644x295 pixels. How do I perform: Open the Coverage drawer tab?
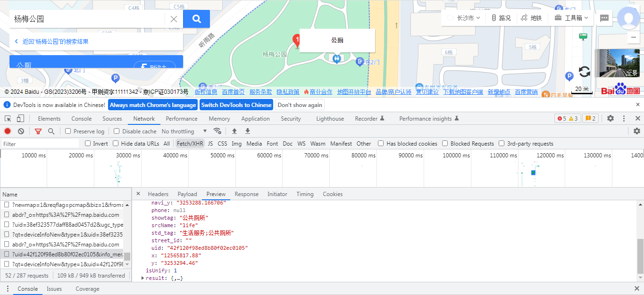(87, 289)
